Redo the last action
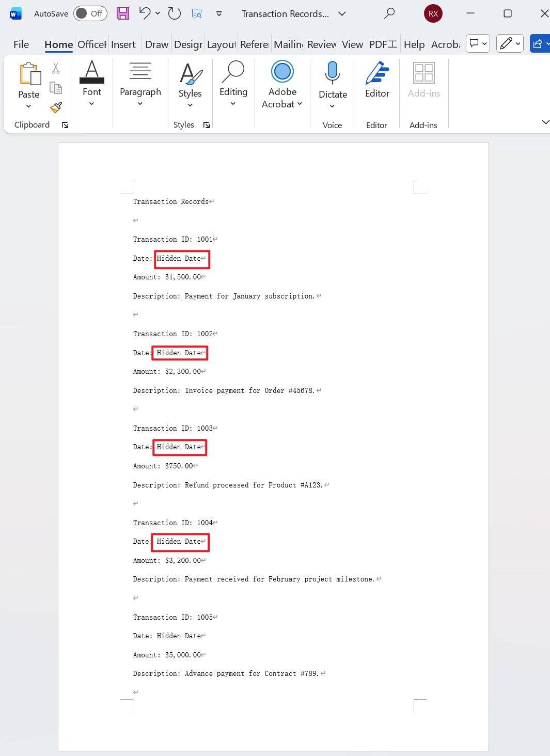Viewport: 550px width, 756px height. (x=175, y=13)
